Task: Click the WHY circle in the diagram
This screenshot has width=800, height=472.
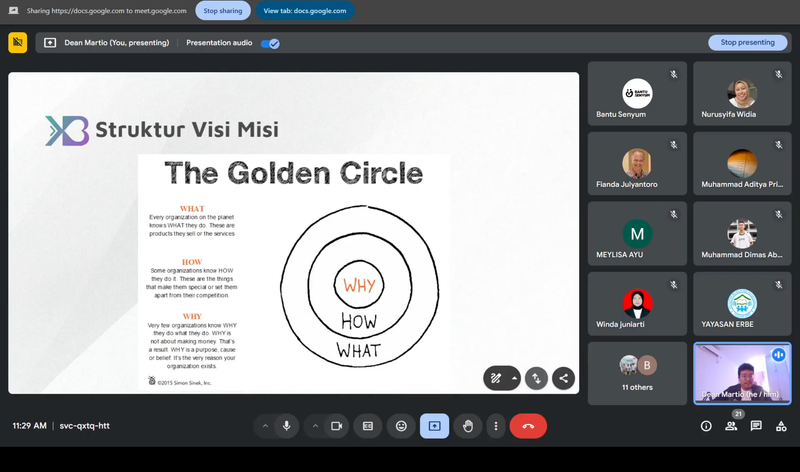Action: click(359, 285)
